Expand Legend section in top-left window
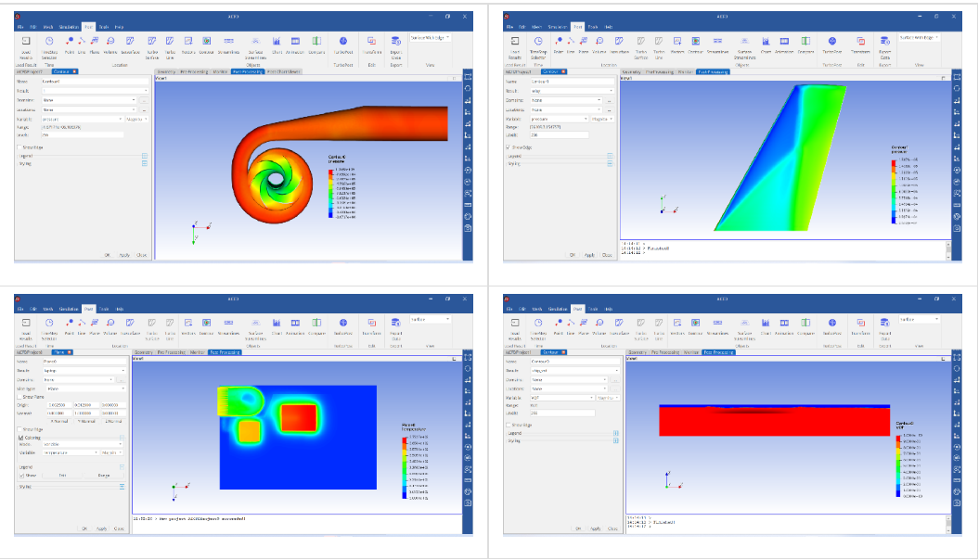 tap(144, 156)
